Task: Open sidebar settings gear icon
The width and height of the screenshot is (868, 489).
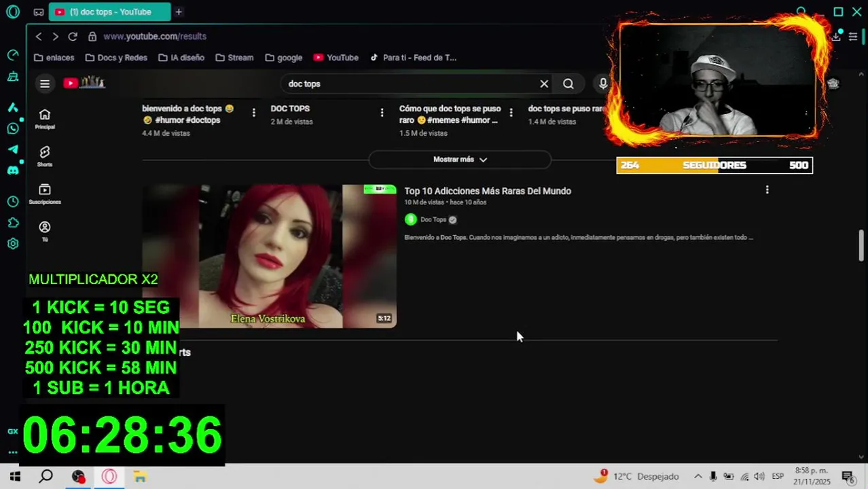Action: click(x=13, y=244)
